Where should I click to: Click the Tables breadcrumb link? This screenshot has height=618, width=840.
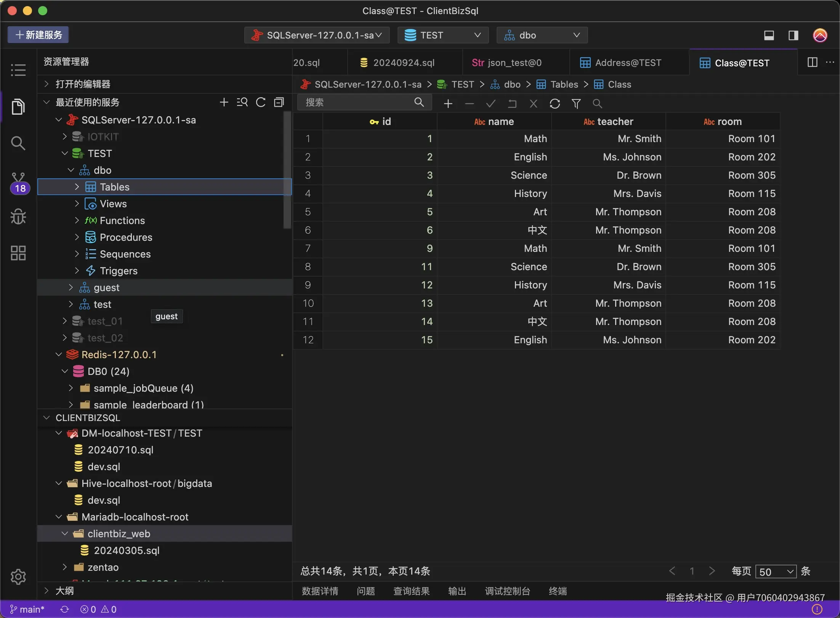pos(564,85)
